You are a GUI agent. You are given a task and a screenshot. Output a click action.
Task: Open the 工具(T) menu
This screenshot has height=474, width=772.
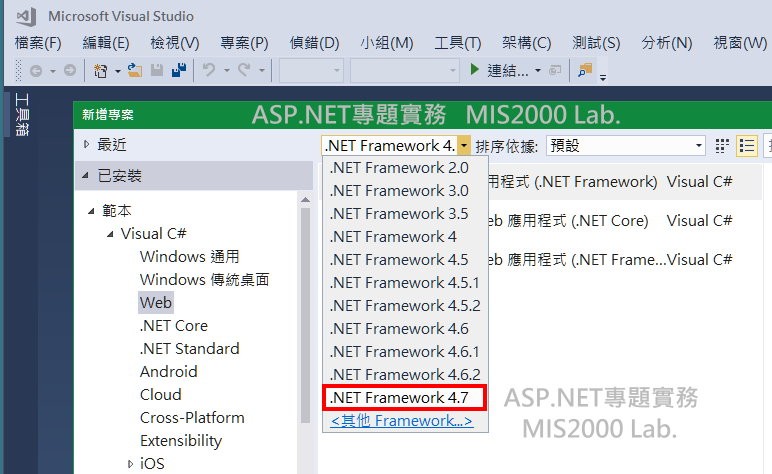pos(457,43)
